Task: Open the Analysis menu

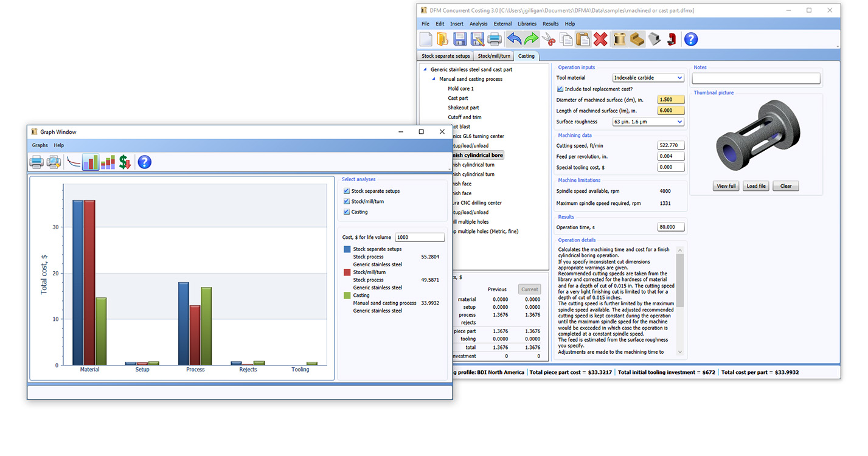Action: 478,23
